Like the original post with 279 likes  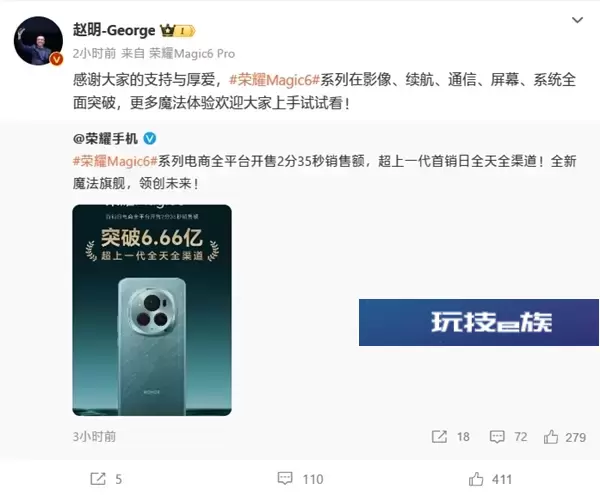coord(551,436)
